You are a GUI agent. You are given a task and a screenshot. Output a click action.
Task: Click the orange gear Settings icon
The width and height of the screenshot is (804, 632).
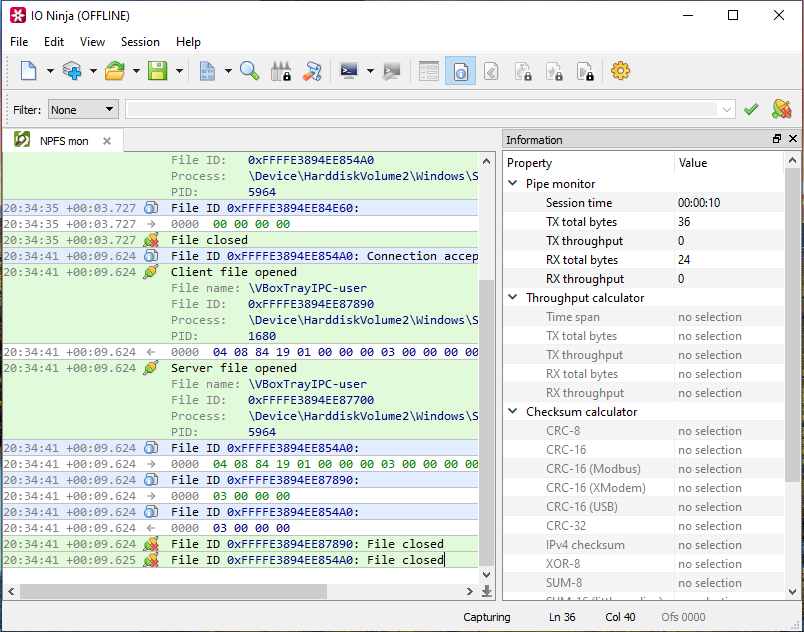point(620,71)
